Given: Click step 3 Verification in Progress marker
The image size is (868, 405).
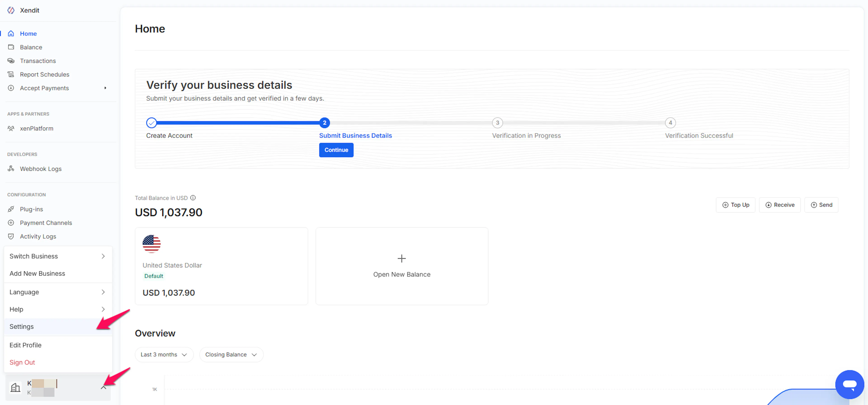Looking at the screenshot, I should pyautogui.click(x=497, y=123).
